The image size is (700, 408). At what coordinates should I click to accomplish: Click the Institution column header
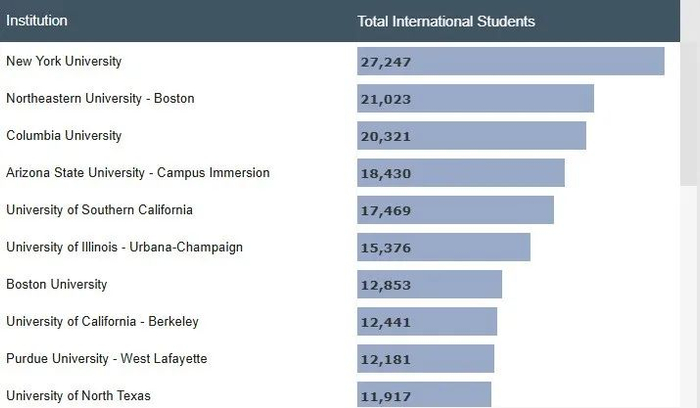(x=37, y=21)
